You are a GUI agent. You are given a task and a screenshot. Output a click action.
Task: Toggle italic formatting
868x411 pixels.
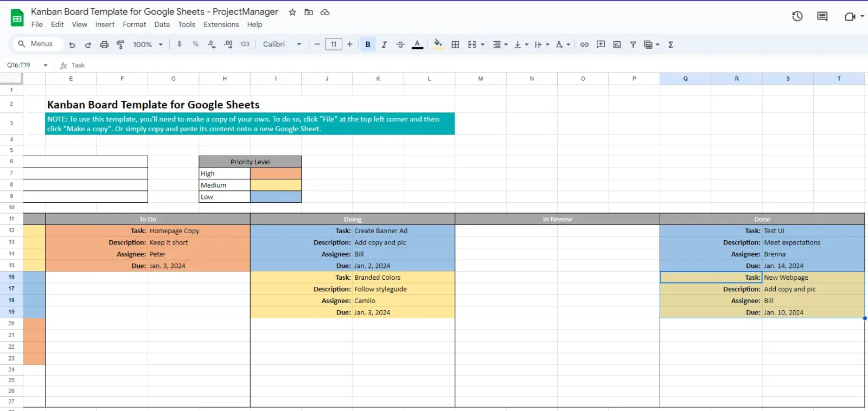(x=384, y=44)
